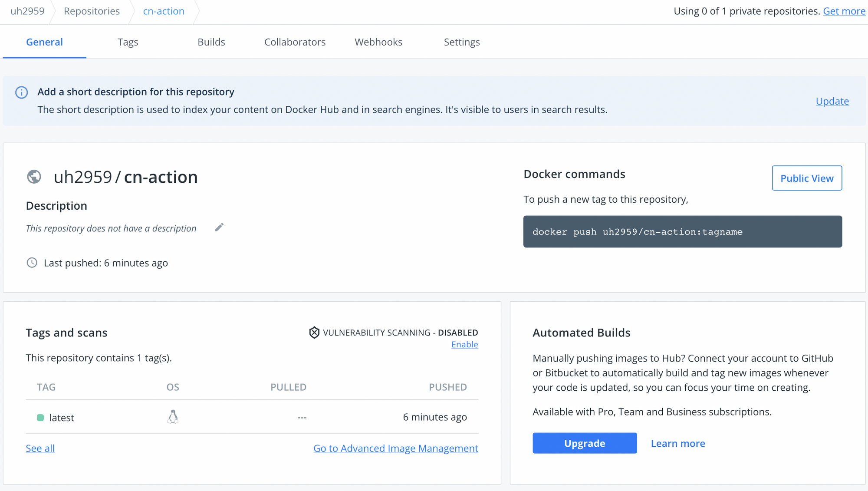Click the Linux penguin OS icon

(173, 417)
